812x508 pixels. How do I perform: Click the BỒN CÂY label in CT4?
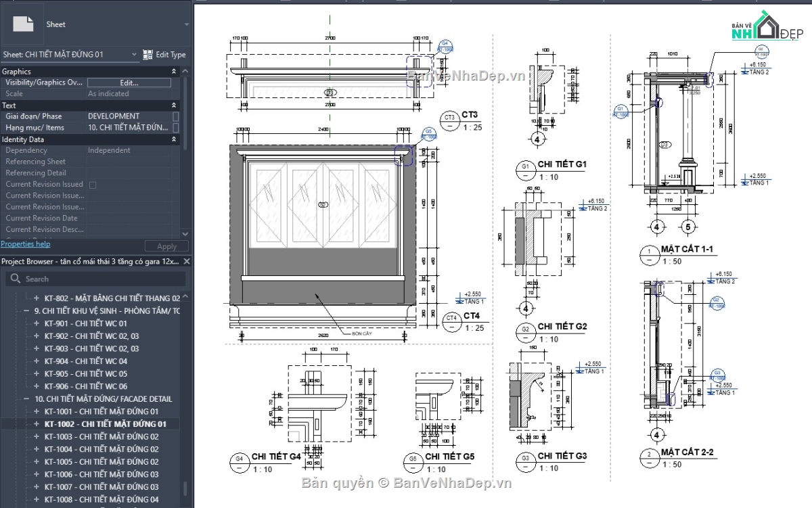[x=363, y=333]
